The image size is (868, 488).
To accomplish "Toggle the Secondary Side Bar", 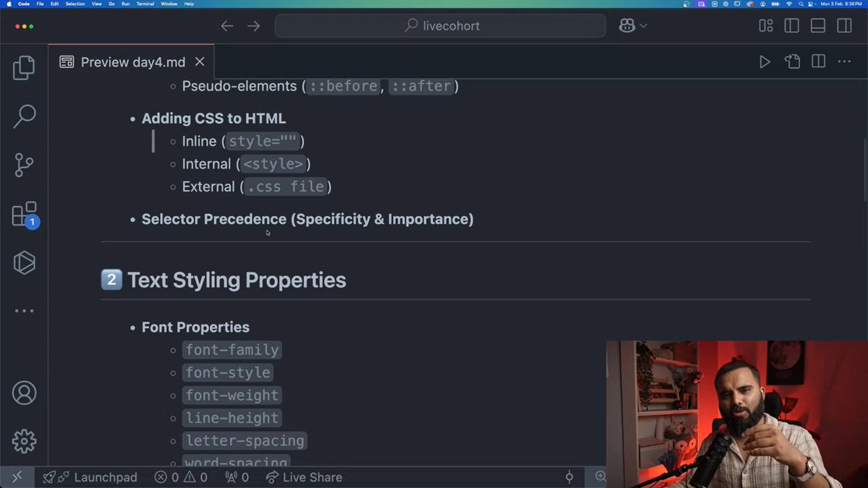I will (843, 25).
